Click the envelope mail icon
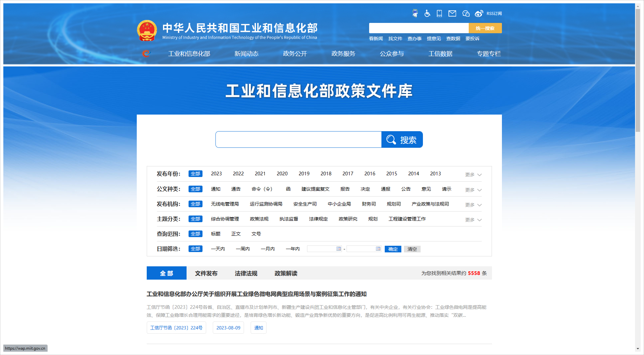Viewport: 644px width, 355px height. coord(452,13)
